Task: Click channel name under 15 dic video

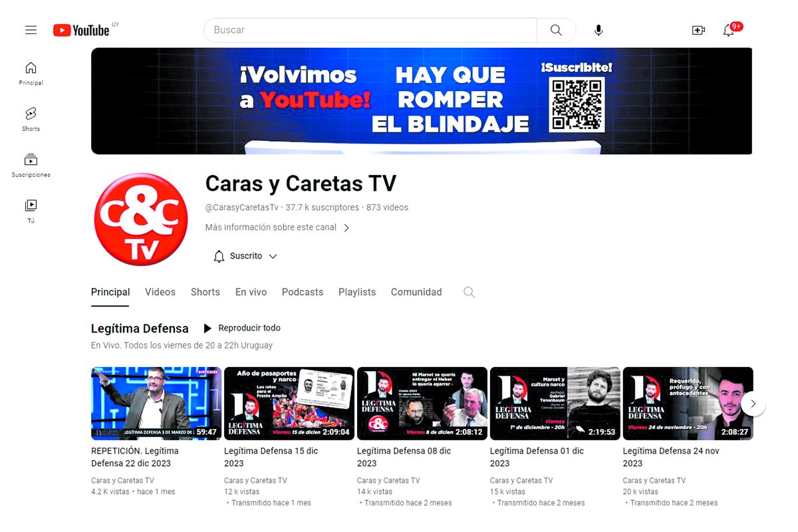Action: 255,480
